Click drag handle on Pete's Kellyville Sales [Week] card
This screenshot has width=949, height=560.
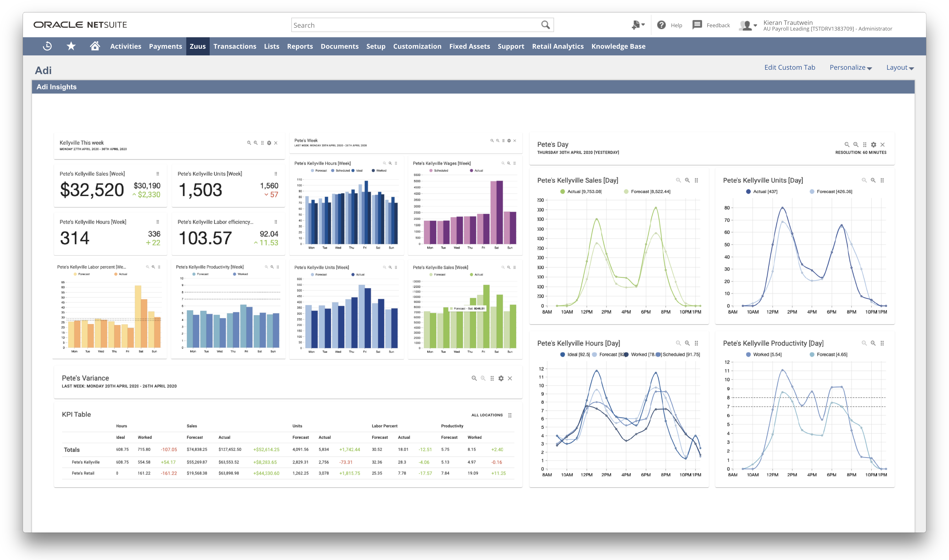pos(158,174)
